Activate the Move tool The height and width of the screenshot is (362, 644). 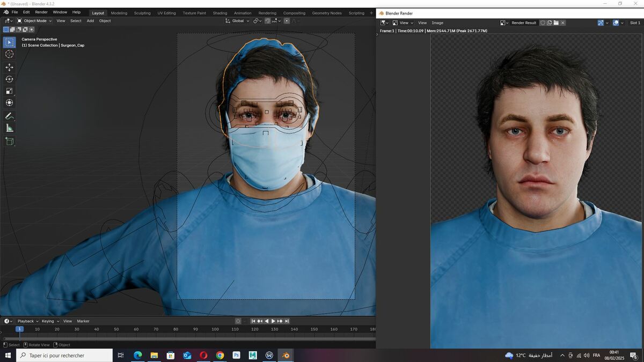(9, 67)
